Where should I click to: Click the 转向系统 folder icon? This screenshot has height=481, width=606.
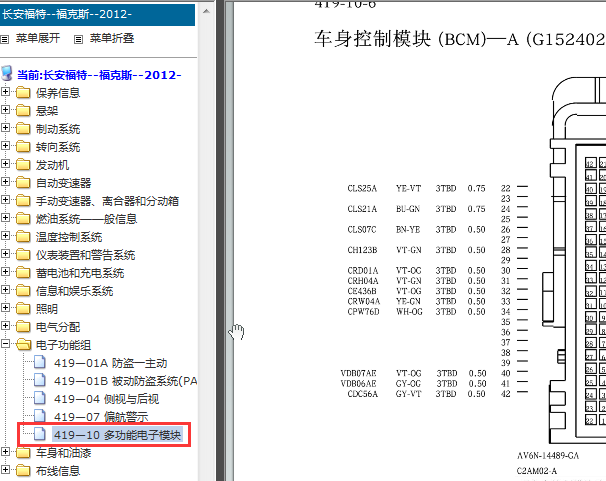tap(23, 146)
